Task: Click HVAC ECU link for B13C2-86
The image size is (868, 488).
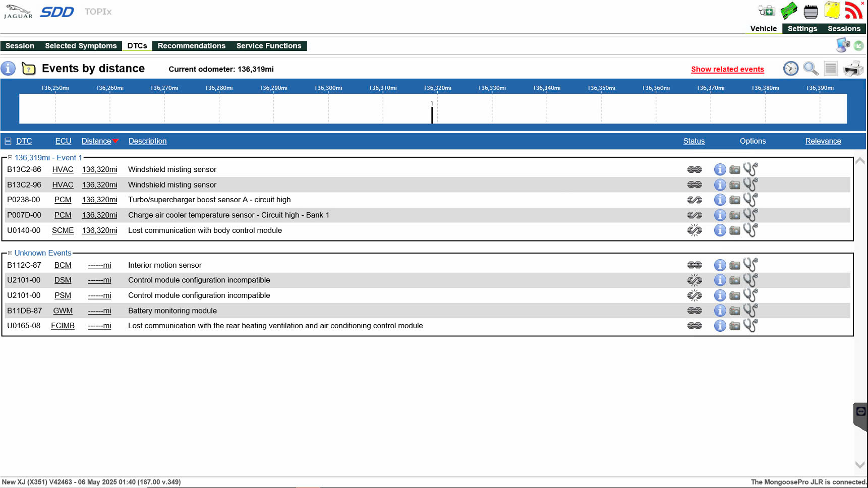Action: pos(63,170)
